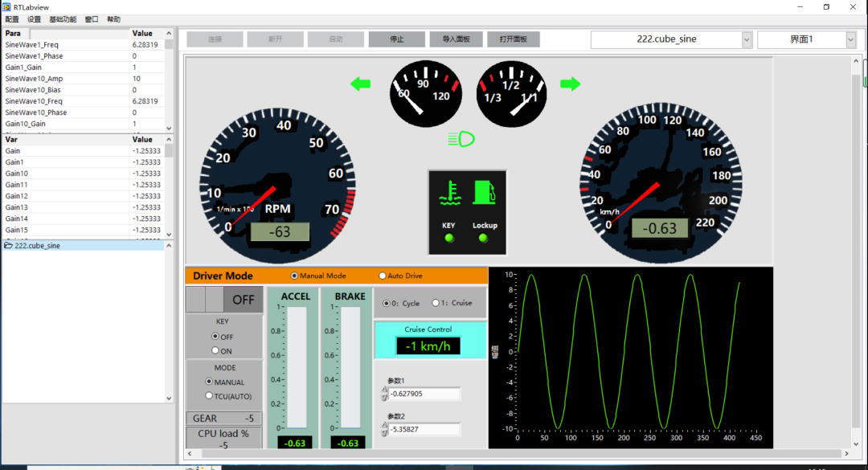Click the left turn signal arrow indicator
The image size is (868, 470).
(x=360, y=84)
